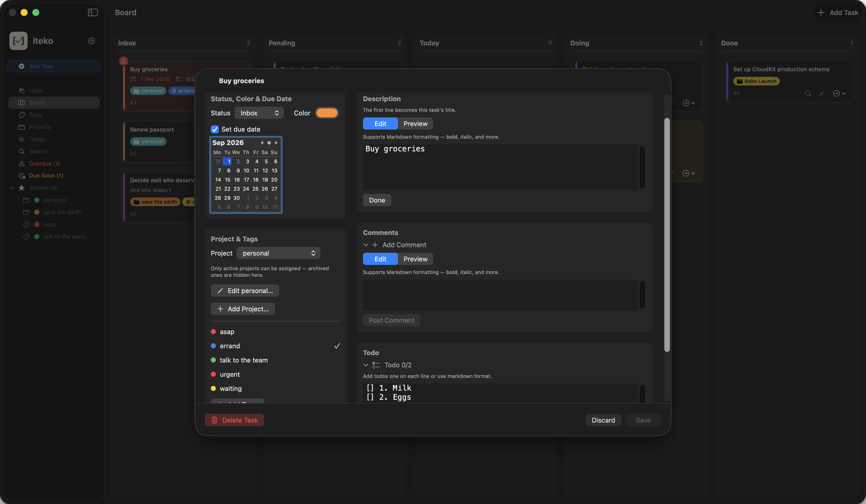Click search icon on CloudKit schema card
The image size is (866, 504).
point(808,93)
